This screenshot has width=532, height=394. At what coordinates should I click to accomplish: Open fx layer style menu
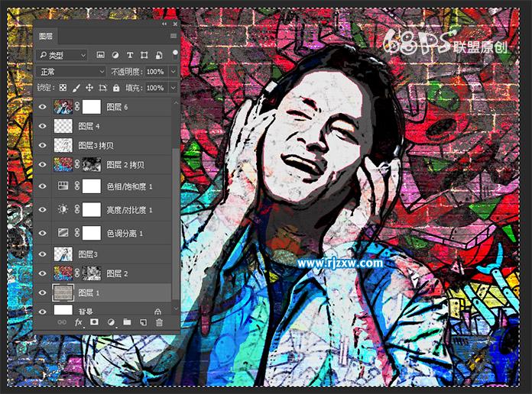[x=79, y=322]
